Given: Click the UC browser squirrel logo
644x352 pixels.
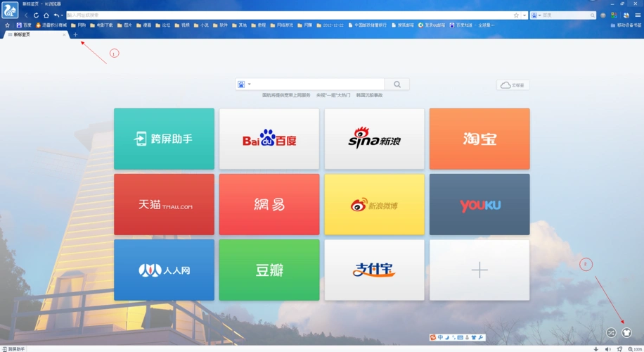Looking at the screenshot, I should pyautogui.click(x=10, y=11).
